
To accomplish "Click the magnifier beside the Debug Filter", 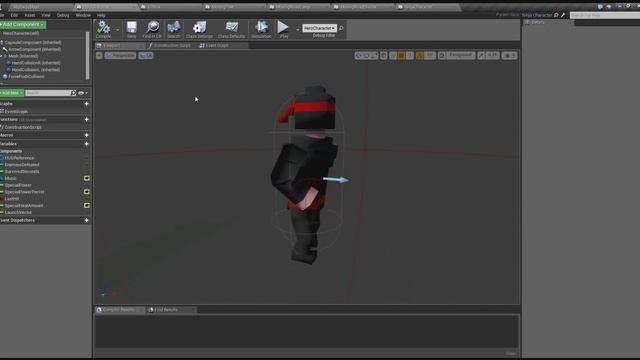I will coord(341,28).
